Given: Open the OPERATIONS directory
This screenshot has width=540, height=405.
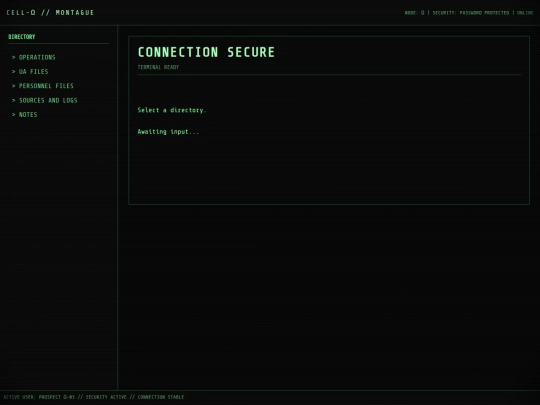Looking at the screenshot, I should 34,57.
